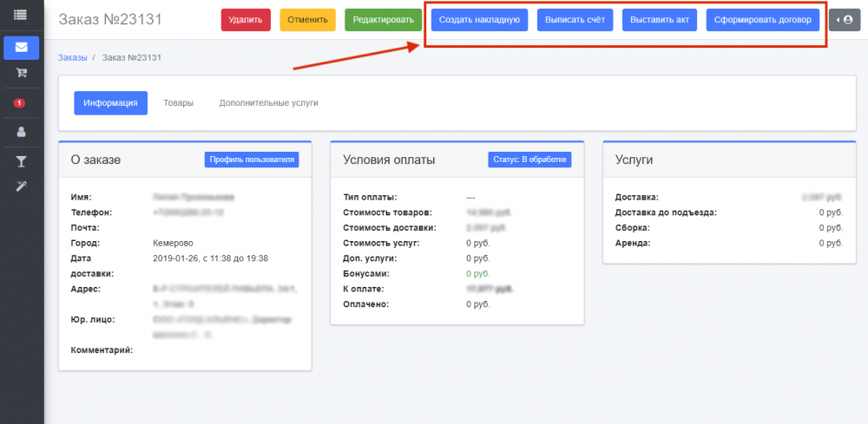Open the cocktail glass icon in sidebar
The image size is (868, 424).
(x=21, y=161)
